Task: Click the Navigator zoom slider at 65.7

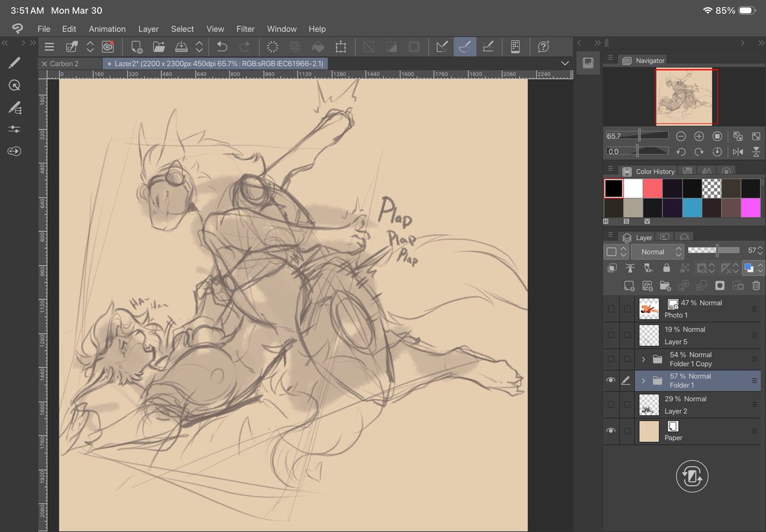Action: [x=637, y=136]
